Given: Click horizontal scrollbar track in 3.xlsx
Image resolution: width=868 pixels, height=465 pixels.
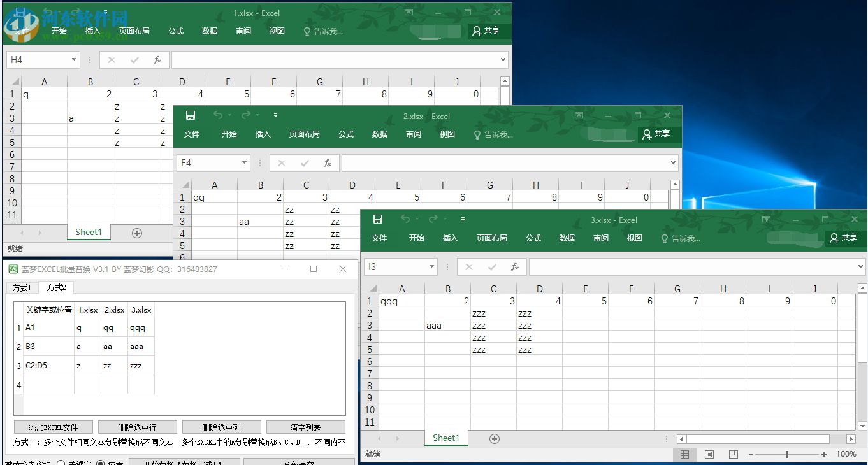Looking at the screenshot, I should 766,439.
